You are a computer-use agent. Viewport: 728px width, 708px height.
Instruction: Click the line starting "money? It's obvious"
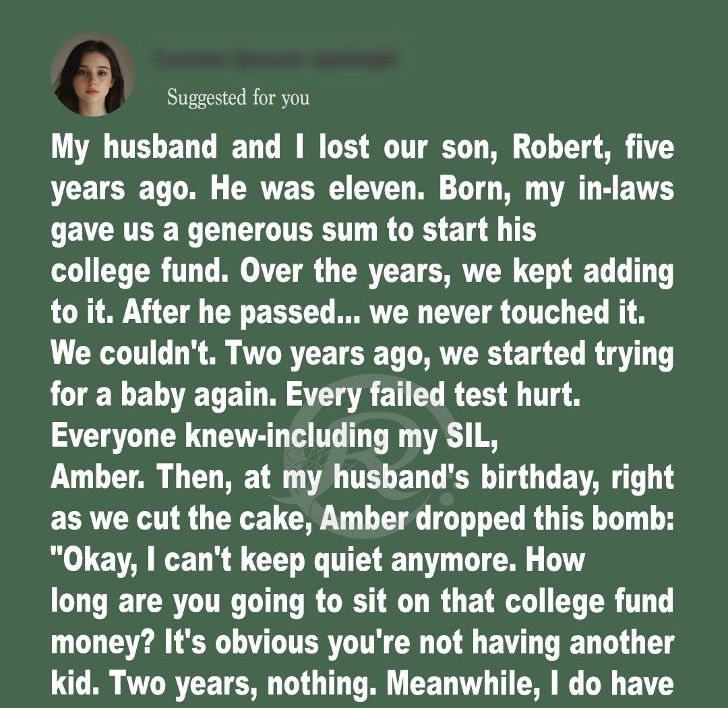point(363,643)
